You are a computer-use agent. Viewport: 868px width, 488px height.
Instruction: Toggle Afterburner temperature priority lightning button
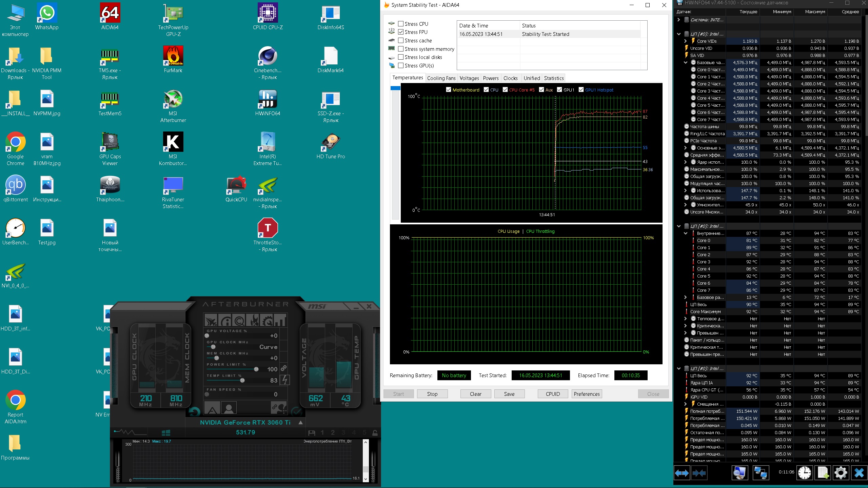[x=285, y=380]
